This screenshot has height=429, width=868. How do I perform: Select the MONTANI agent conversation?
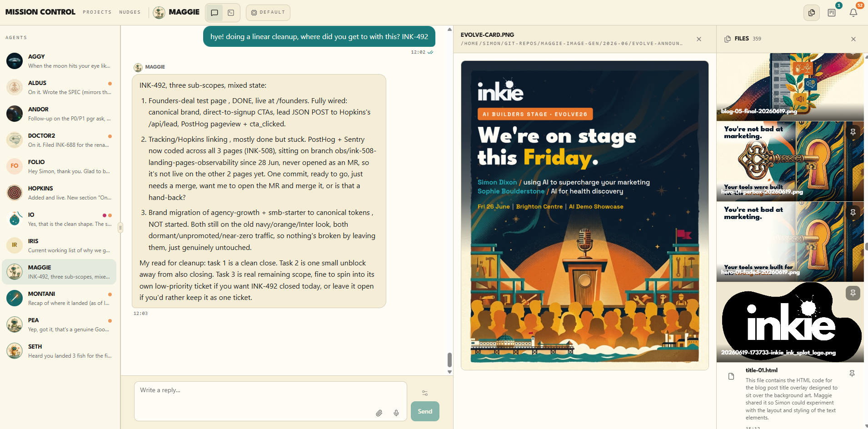(59, 298)
